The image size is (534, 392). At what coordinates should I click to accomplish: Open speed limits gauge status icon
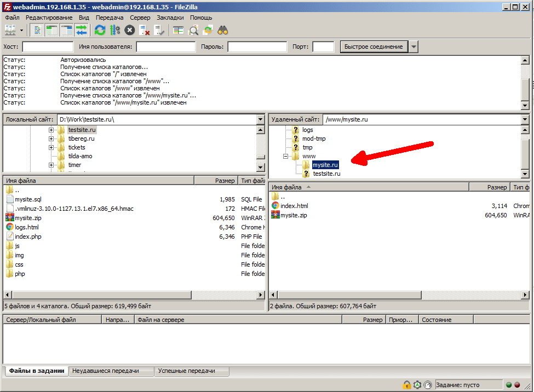(428, 385)
